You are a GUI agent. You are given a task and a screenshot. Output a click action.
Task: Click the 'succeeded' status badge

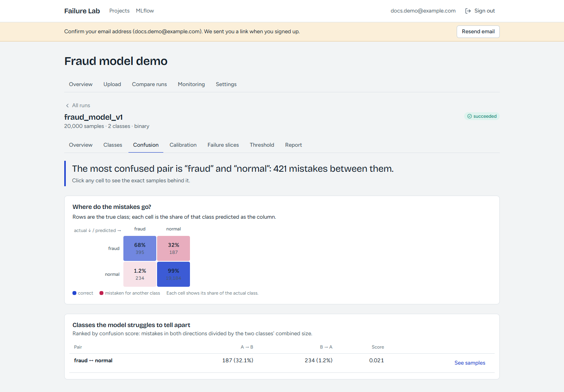coord(482,116)
